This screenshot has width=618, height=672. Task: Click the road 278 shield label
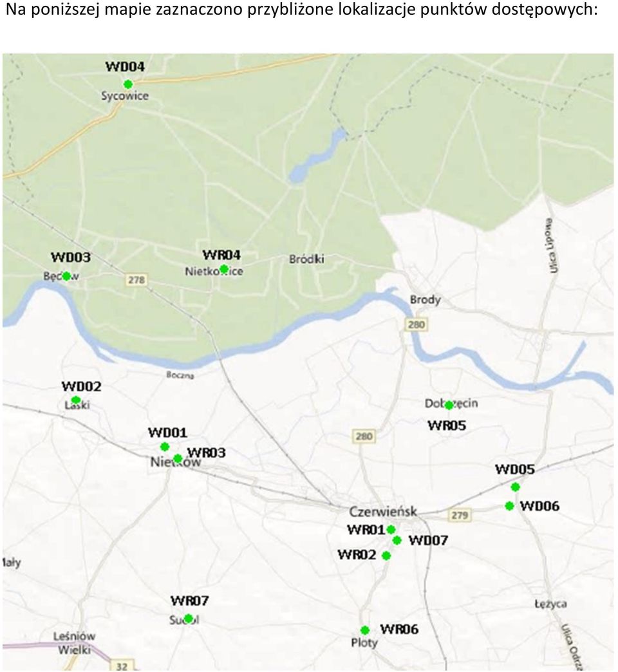click(x=136, y=280)
